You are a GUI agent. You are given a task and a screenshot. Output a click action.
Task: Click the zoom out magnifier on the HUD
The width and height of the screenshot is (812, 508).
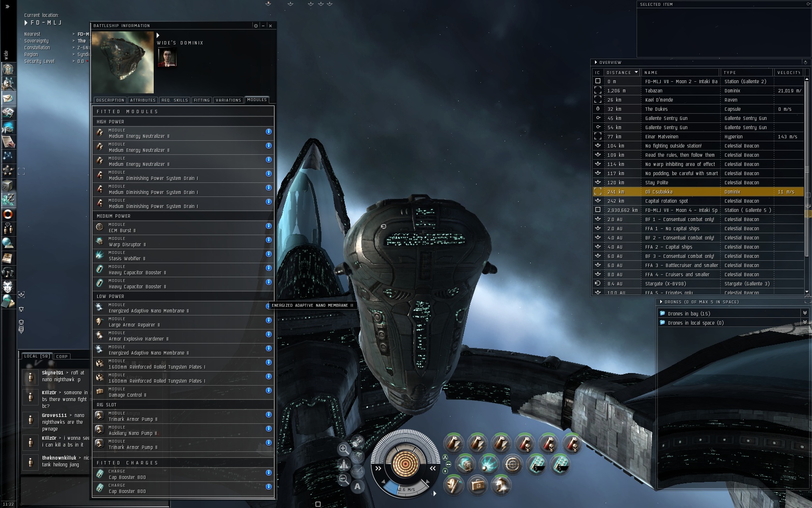[344, 479]
